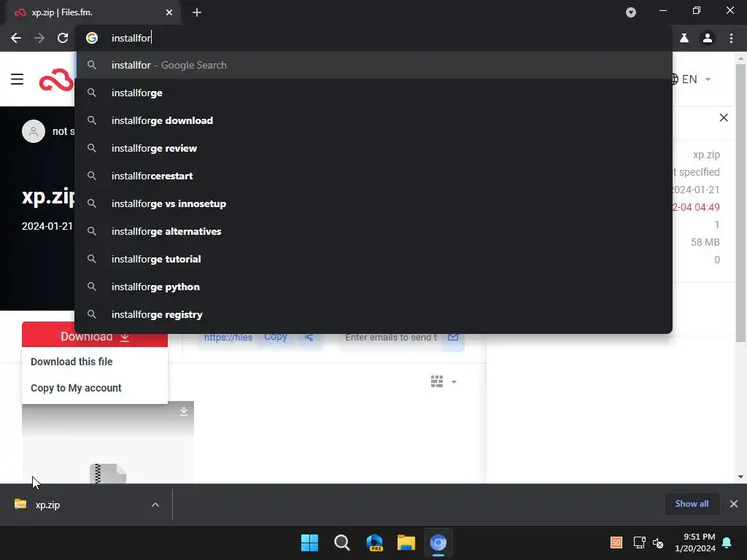This screenshot has height=560, width=747.
Task: Click the xp.zip name in details panel
Action: click(x=706, y=155)
